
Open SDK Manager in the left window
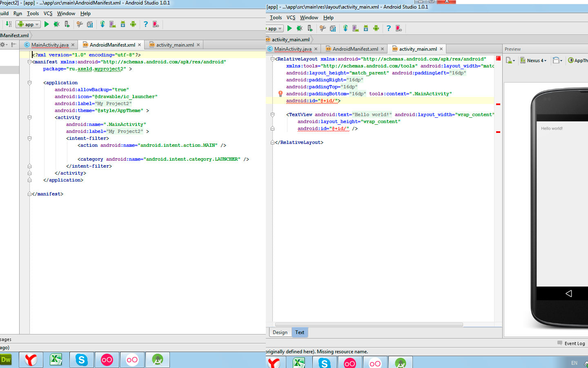(123, 25)
